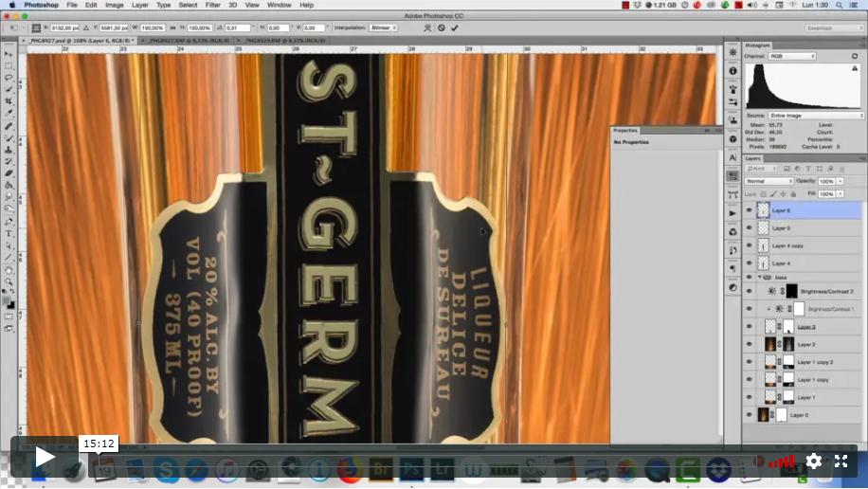This screenshot has height=489, width=868.
Task: Select the Pen tool
Action: (x=9, y=222)
